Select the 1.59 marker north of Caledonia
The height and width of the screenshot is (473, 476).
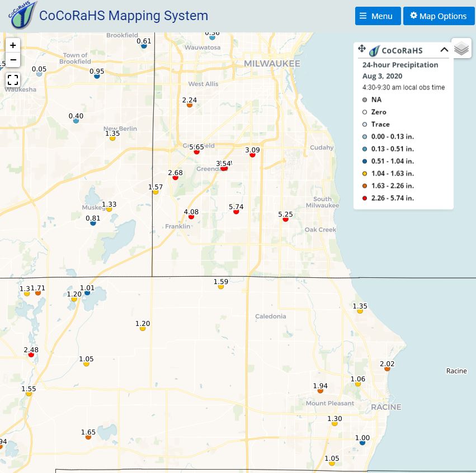221,287
